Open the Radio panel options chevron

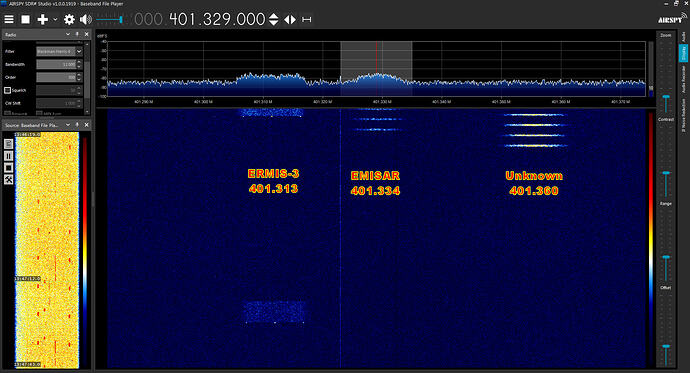pyautogui.click(x=68, y=34)
